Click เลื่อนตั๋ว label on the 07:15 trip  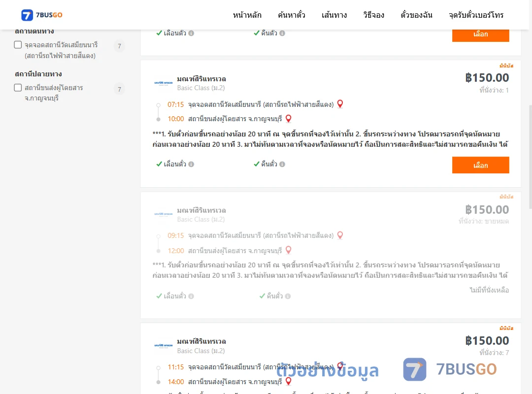(x=175, y=164)
